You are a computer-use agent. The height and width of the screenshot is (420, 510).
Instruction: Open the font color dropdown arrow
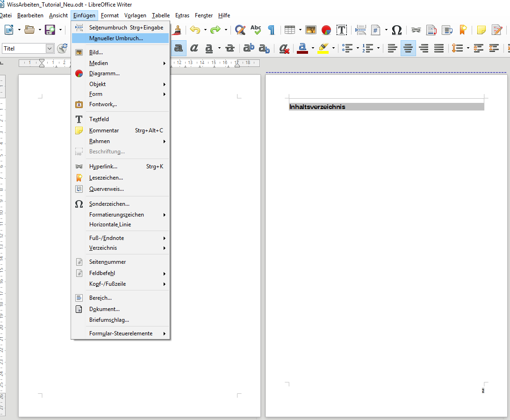(x=313, y=49)
